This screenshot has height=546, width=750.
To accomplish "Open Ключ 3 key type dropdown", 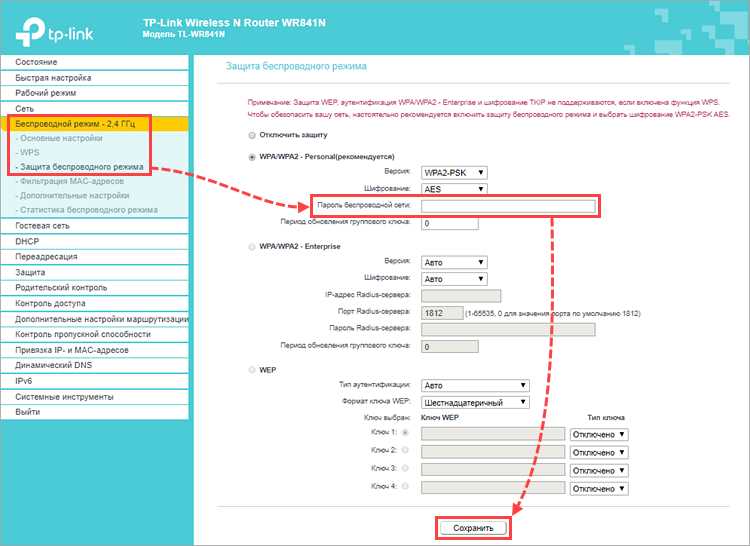I will click(x=599, y=470).
